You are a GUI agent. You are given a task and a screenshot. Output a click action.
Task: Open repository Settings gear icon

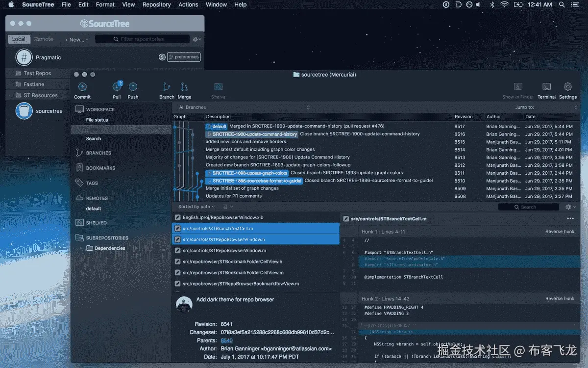point(568,87)
